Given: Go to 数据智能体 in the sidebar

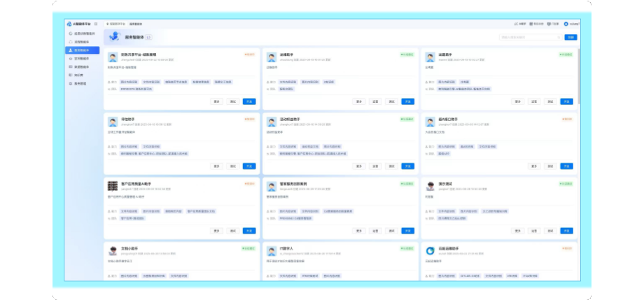Looking at the screenshot, I should [82, 66].
